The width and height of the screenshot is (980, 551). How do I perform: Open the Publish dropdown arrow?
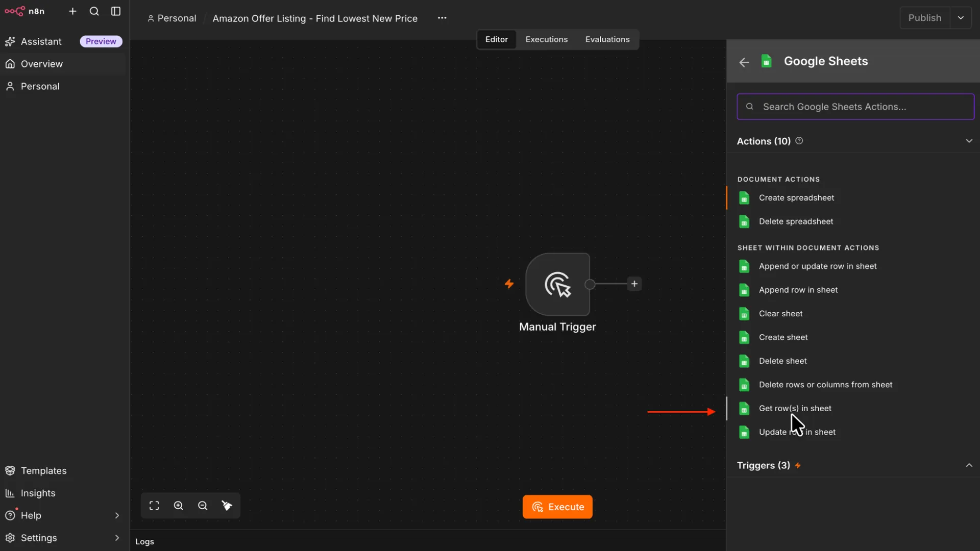click(x=961, y=18)
